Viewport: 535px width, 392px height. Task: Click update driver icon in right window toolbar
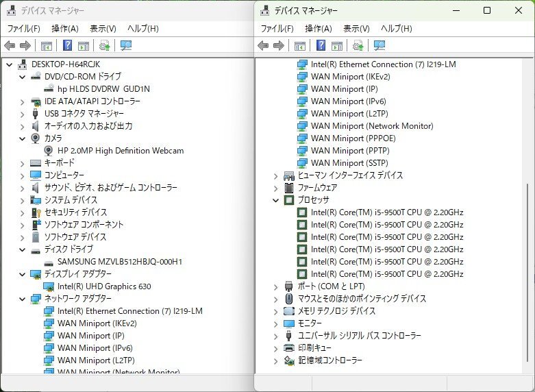click(x=358, y=45)
